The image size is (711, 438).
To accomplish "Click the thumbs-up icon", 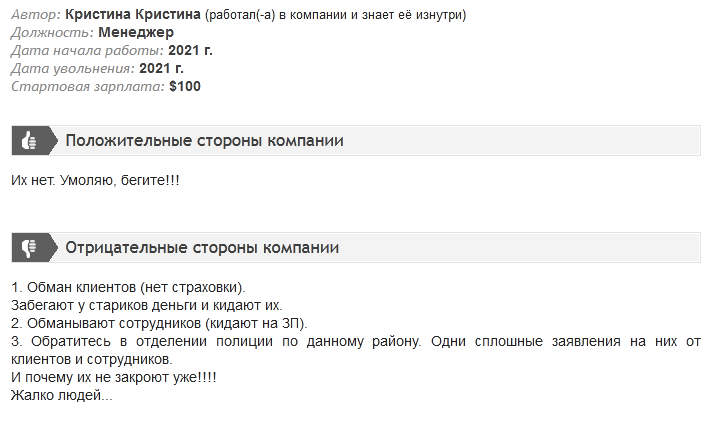I will (x=29, y=141).
